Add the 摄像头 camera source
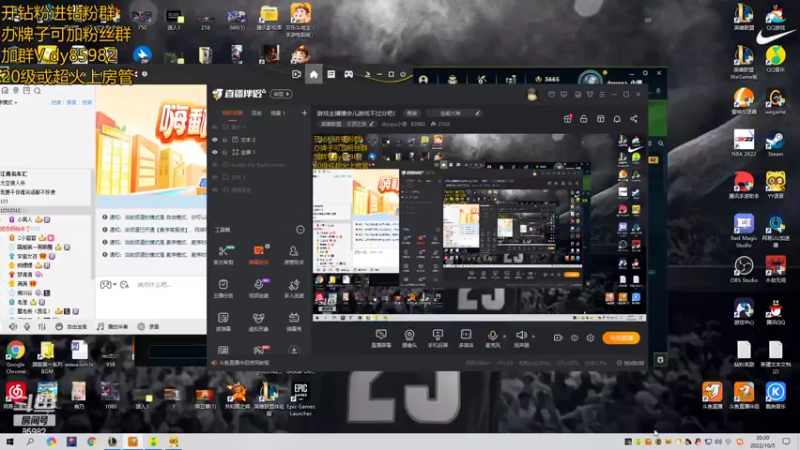Viewport: 800px width, 450px height. point(409,338)
